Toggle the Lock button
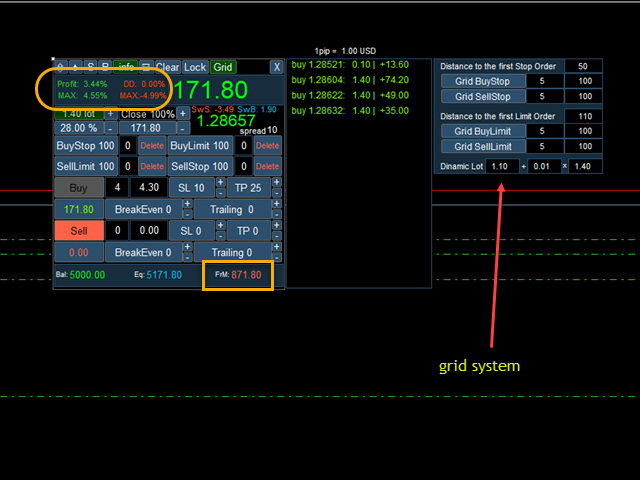 195,67
